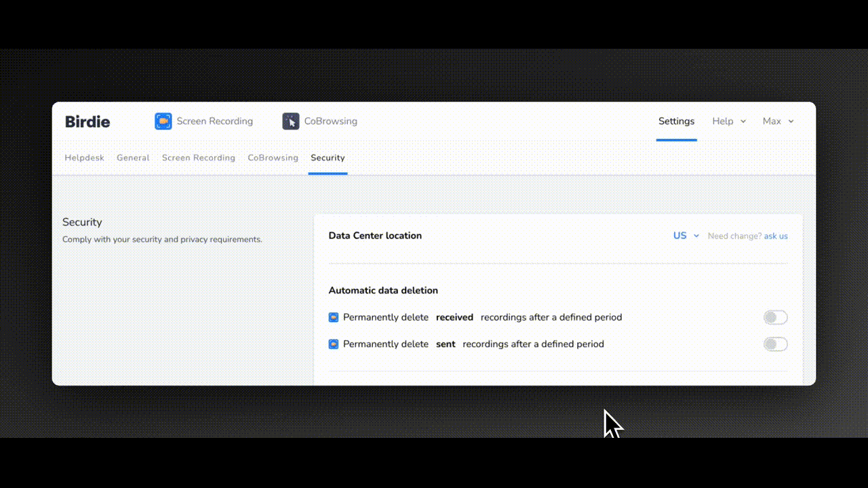The height and width of the screenshot is (488, 868).
Task: Expand the Max account menu
Action: 778,121
